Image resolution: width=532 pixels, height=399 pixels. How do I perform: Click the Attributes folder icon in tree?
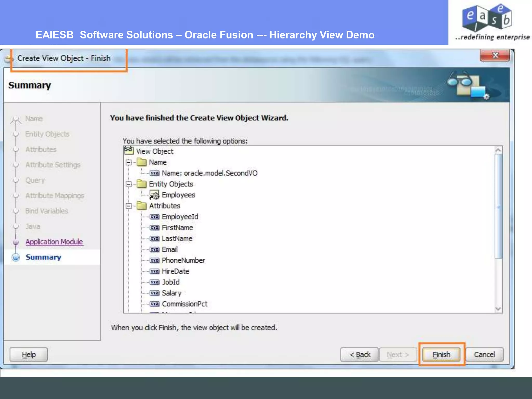point(142,206)
